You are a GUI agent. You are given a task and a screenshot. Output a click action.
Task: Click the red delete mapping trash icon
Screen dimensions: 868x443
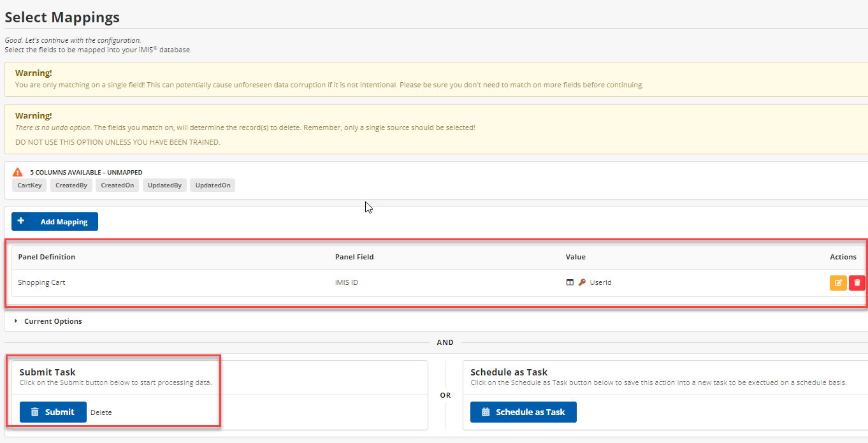(x=857, y=282)
